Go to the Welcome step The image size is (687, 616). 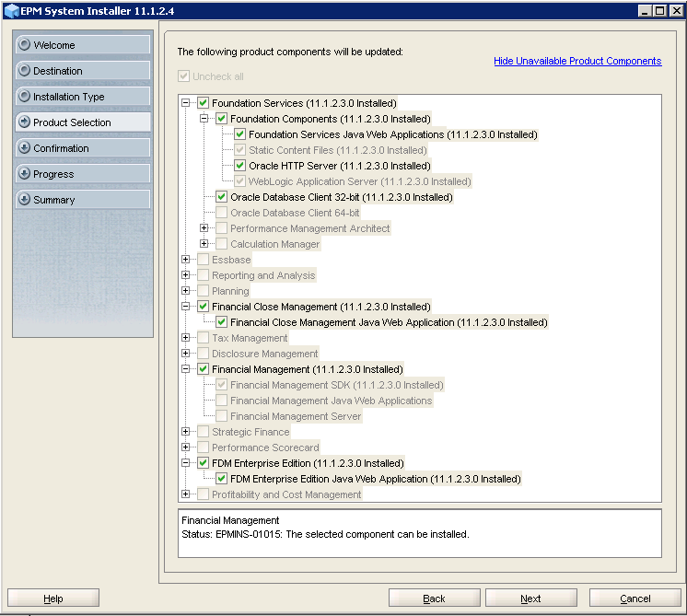(x=83, y=45)
